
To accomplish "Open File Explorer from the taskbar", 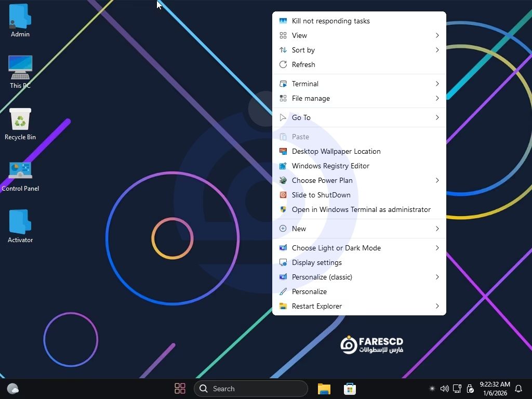I will point(324,389).
